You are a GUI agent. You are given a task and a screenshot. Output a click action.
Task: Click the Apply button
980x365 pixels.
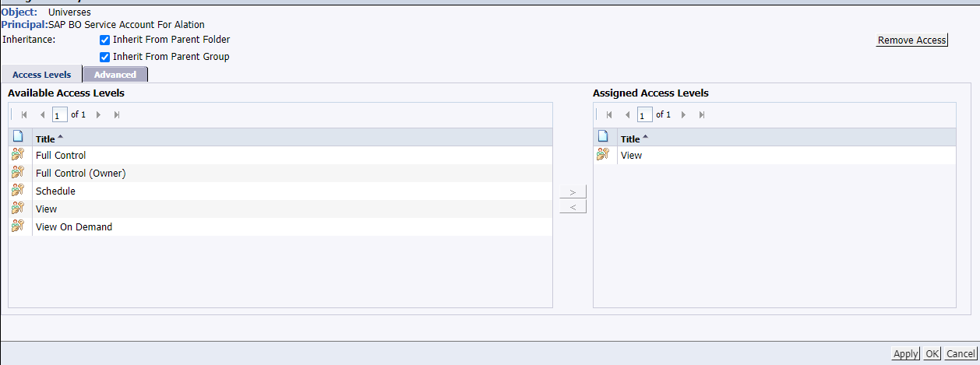pyautogui.click(x=905, y=353)
